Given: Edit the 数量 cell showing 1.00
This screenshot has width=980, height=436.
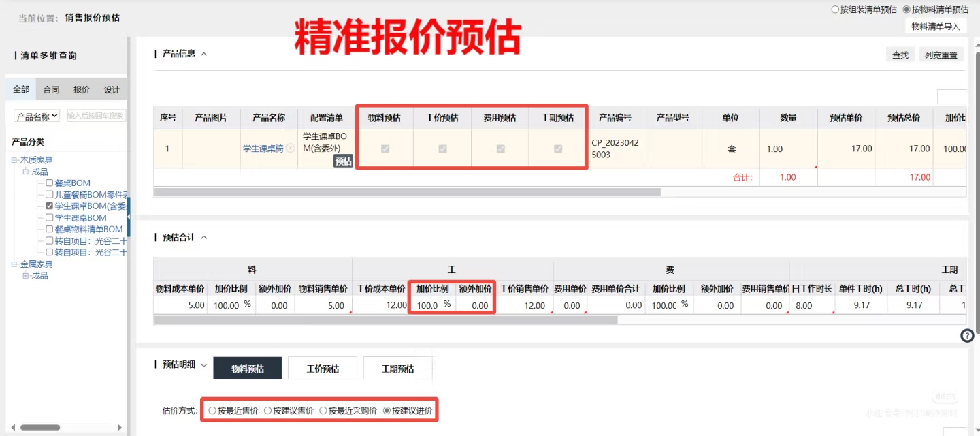Looking at the screenshot, I should (x=789, y=149).
